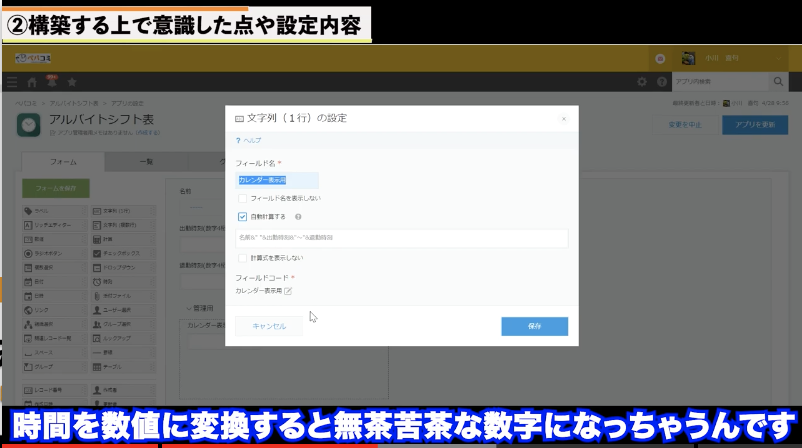
Task: Switch to the 一覧 tab
Action: [146, 161]
